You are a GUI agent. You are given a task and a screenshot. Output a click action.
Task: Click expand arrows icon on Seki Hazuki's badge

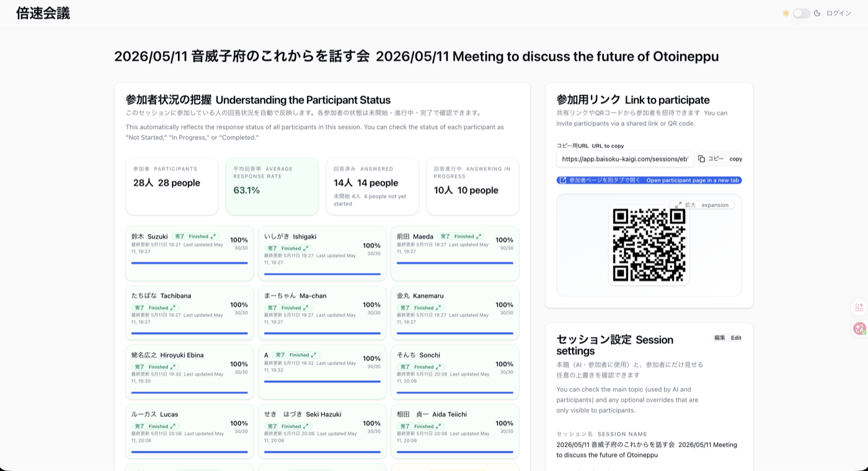pos(306,426)
